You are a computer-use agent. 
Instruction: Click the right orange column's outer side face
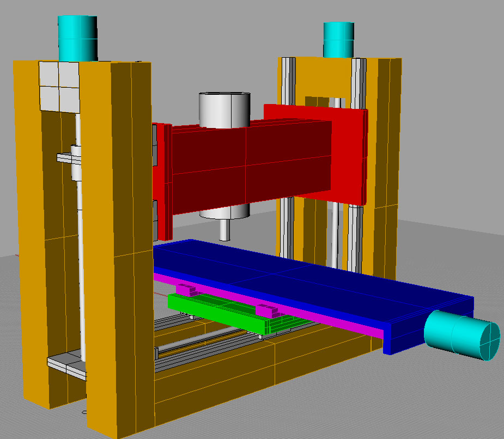[389, 163]
